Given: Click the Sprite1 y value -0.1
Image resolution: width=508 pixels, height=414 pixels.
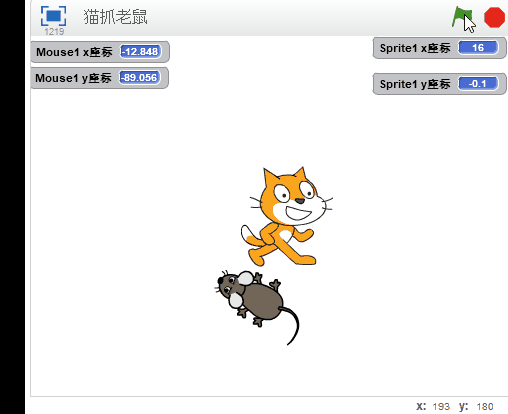Looking at the screenshot, I should point(478,84).
